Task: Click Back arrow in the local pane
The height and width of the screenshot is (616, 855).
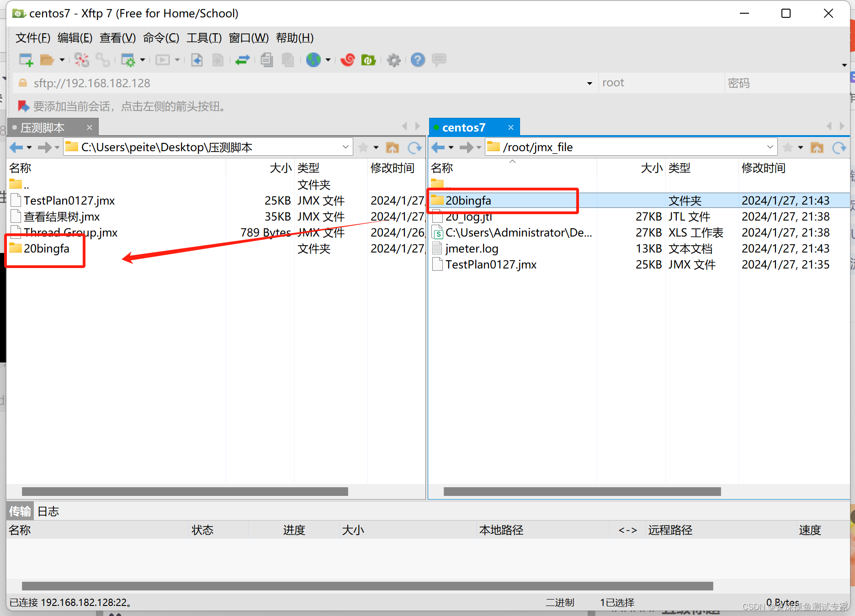Action: [x=16, y=147]
